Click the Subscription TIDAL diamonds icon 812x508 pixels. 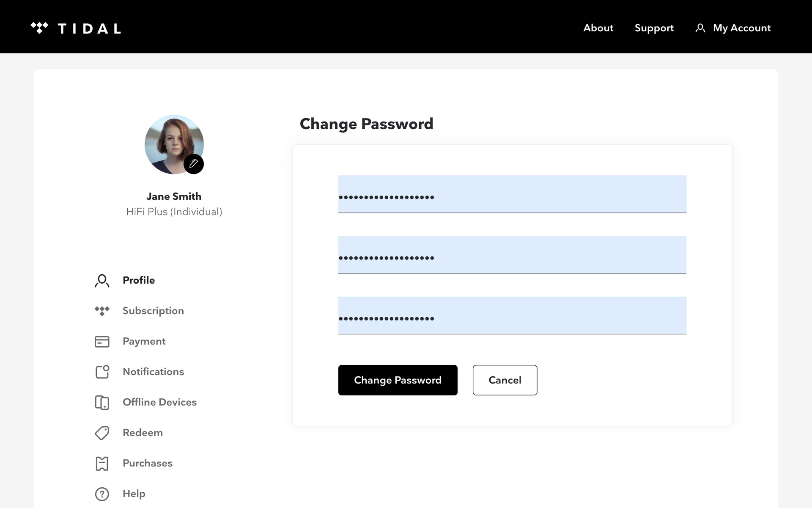click(x=102, y=311)
